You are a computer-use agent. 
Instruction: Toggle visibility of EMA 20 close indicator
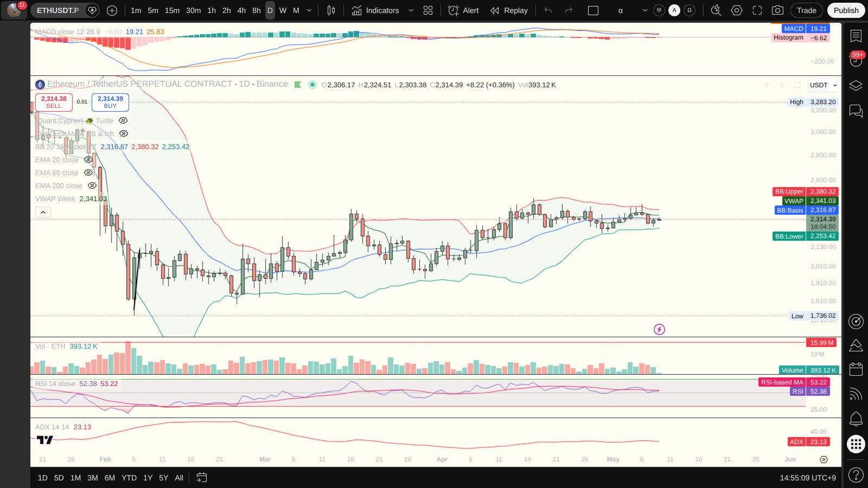[88, 159]
